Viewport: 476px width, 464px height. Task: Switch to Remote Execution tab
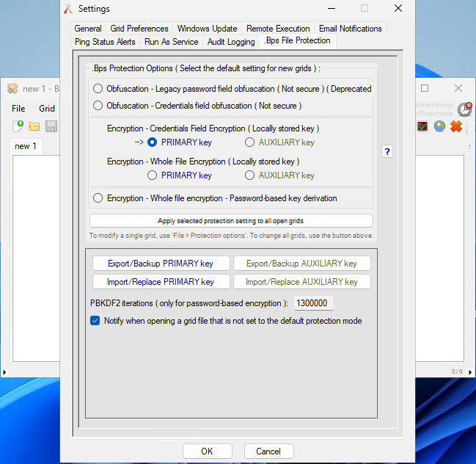(278, 29)
